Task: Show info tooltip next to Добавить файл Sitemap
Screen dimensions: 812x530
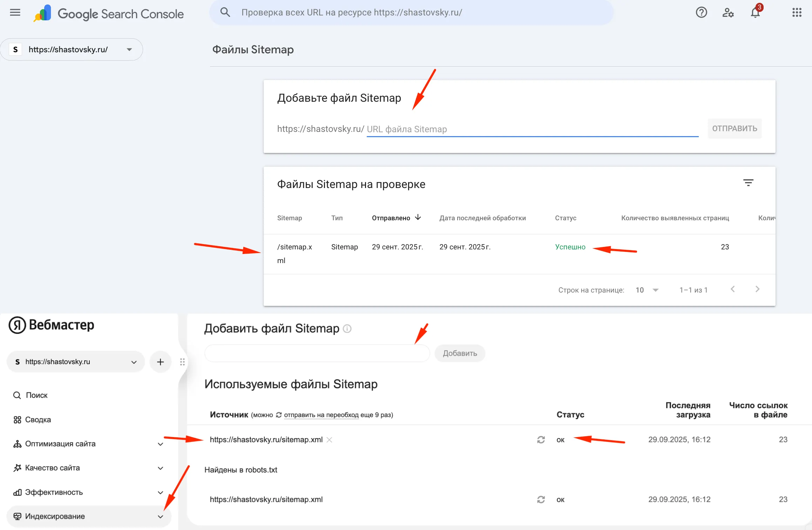Action: [347, 329]
